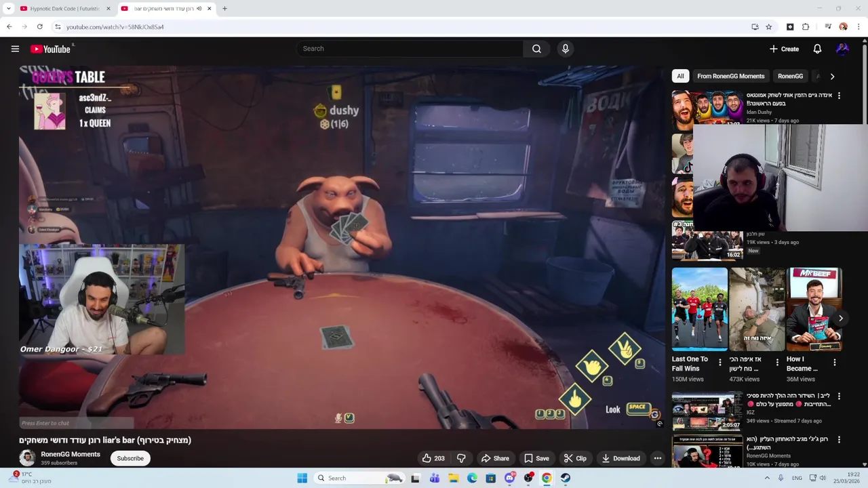The width and height of the screenshot is (868, 488).
Task: Share this video
Action: pyautogui.click(x=495, y=458)
